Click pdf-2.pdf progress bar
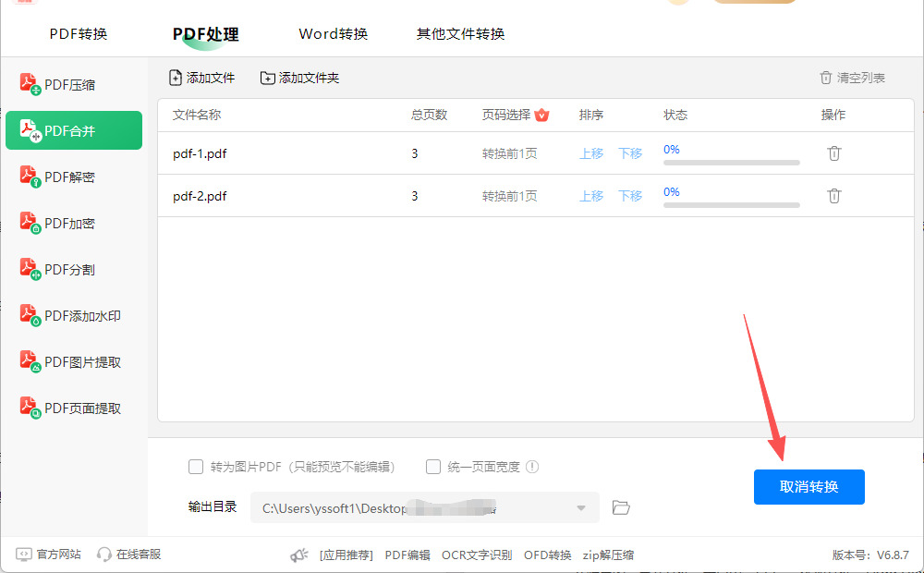The height and width of the screenshot is (573, 924). point(731,205)
